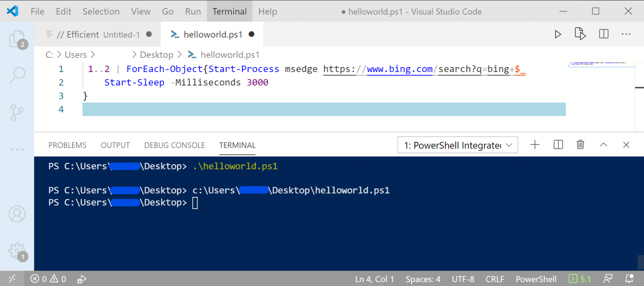Maximize the terminal panel with up chevron
The image size is (644, 286).
click(603, 145)
